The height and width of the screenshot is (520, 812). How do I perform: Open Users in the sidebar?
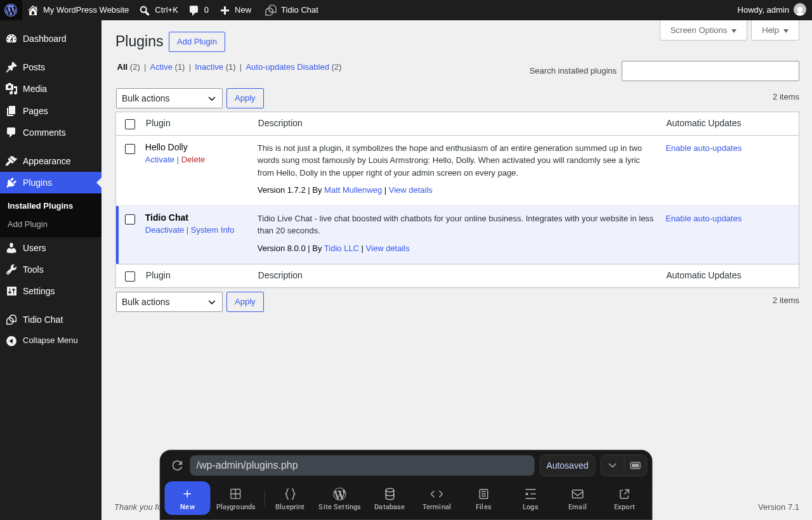[x=51, y=248]
